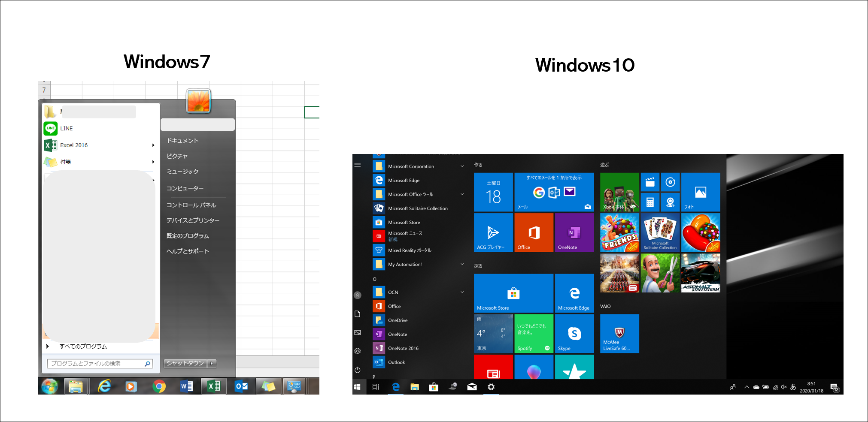Open the Action Center notification icon

click(835, 387)
